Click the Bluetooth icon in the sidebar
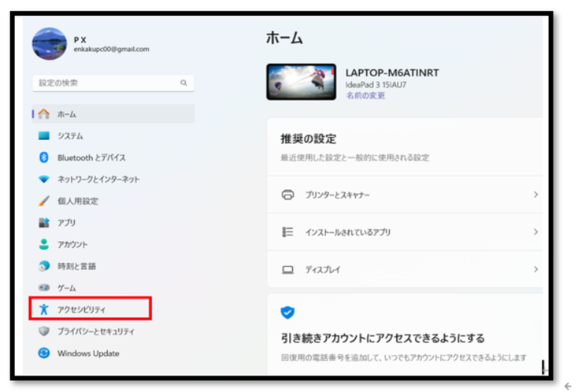578x392 pixels. 44,157
